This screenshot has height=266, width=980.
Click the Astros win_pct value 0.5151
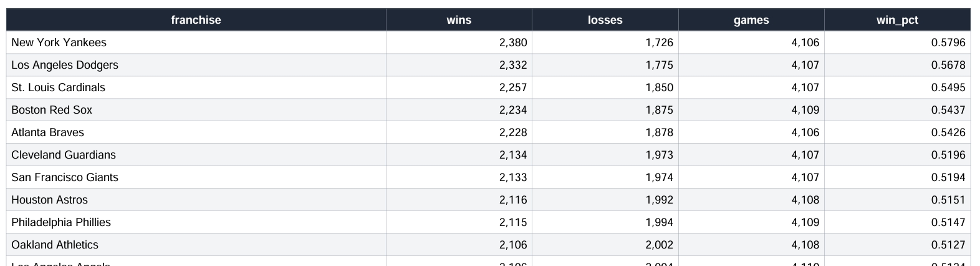pos(948,200)
